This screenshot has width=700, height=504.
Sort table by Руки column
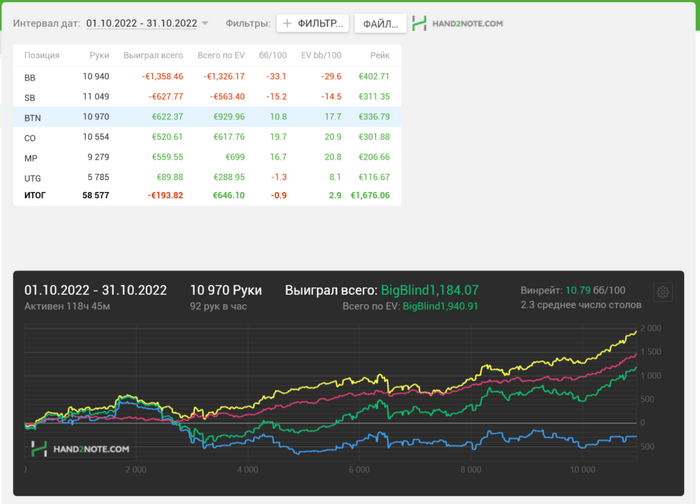point(99,56)
